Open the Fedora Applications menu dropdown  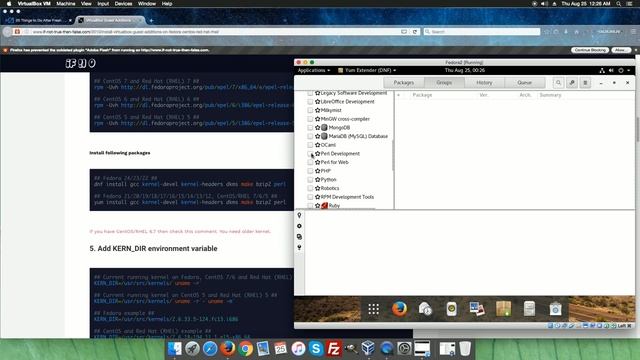click(x=313, y=71)
